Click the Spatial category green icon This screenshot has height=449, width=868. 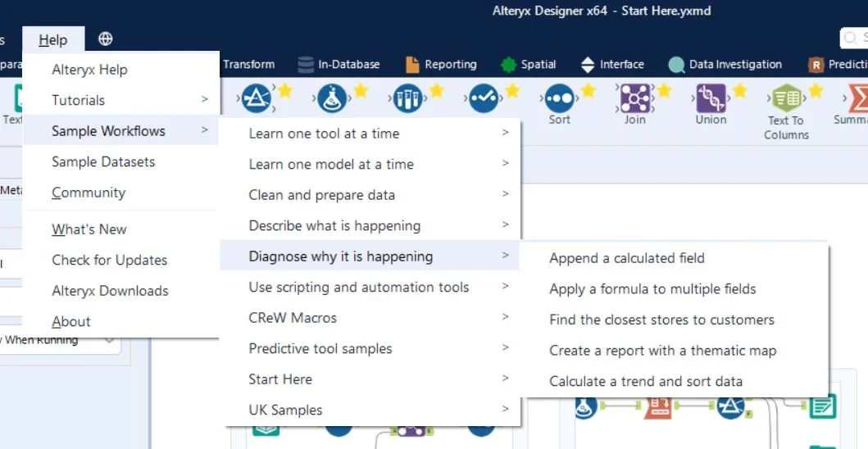coord(509,65)
